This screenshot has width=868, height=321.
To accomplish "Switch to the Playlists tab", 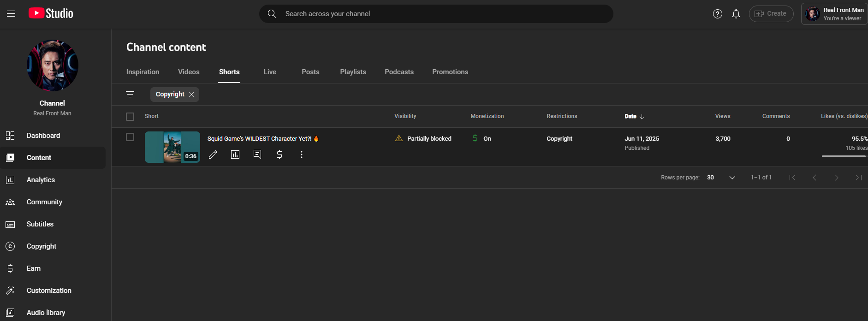I will [353, 72].
